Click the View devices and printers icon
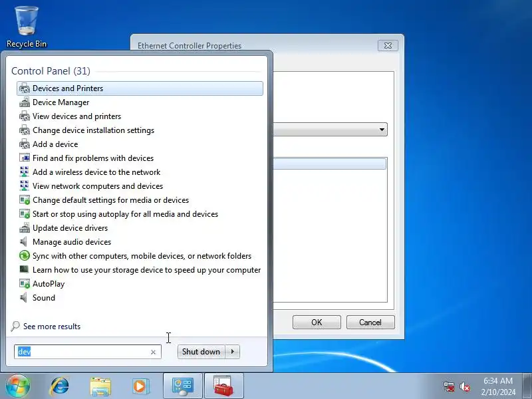 (x=25, y=116)
